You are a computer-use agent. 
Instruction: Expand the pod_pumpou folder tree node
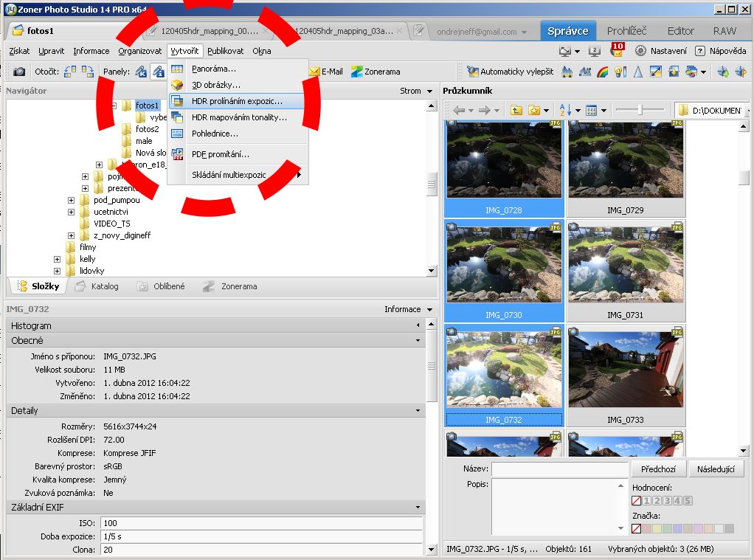[71, 200]
